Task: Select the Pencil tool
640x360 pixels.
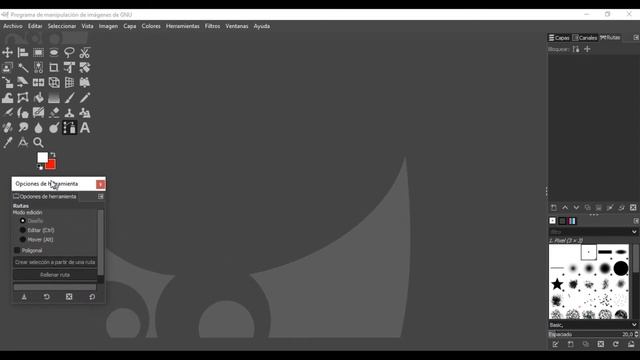Action: click(84, 98)
